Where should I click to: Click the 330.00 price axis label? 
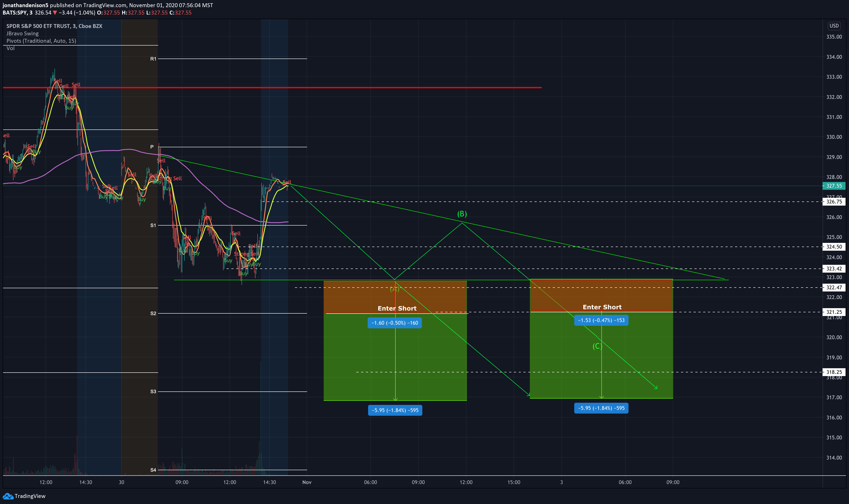(834, 137)
